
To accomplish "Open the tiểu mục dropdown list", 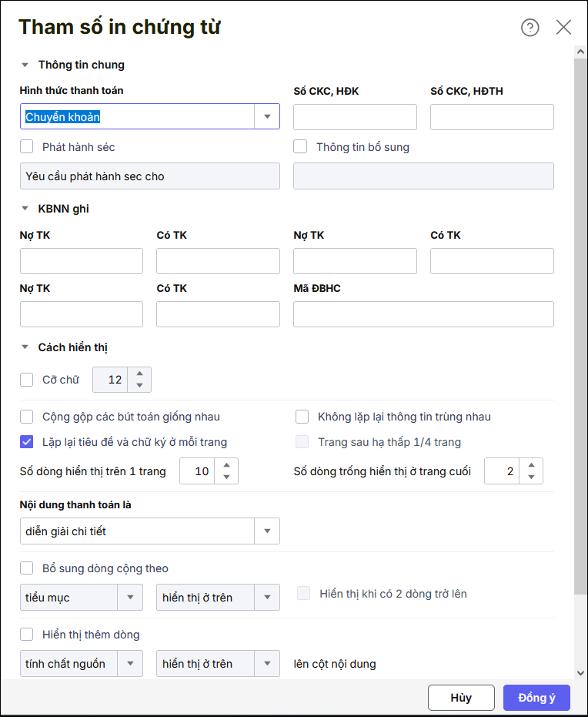I will (x=130, y=598).
